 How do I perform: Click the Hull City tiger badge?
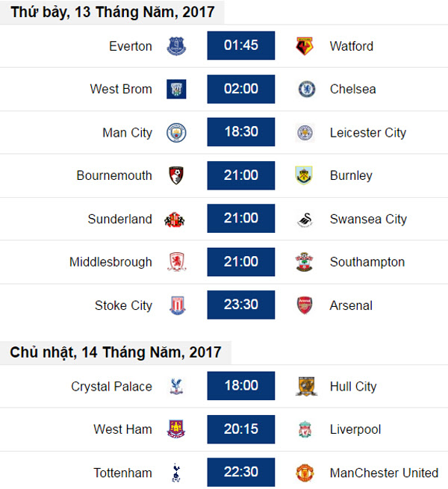(x=306, y=386)
